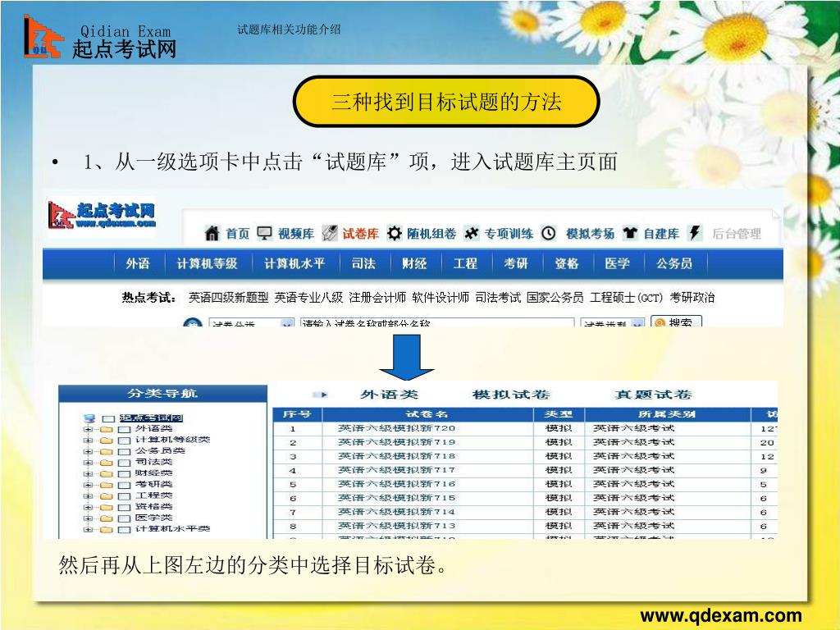Image resolution: width=840 pixels, height=630 pixels.
Task: Select 司法 in the blue menu bar
Action: pyautogui.click(x=363, y=263)
